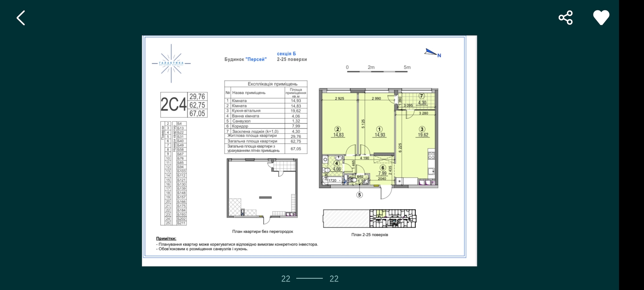This screenshot has height=290, width=644.
Task: Tap the 'Ванна кімната' table row
Action: (266, 116)
